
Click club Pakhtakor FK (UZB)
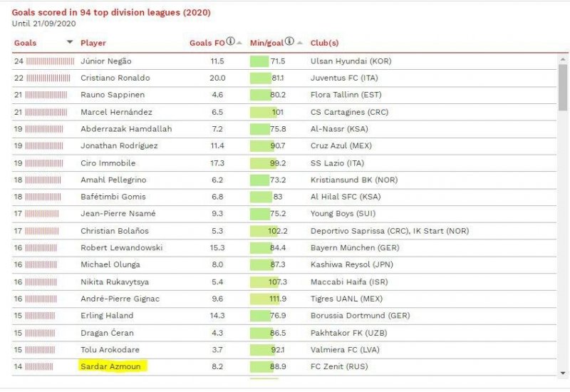point(348,333)
